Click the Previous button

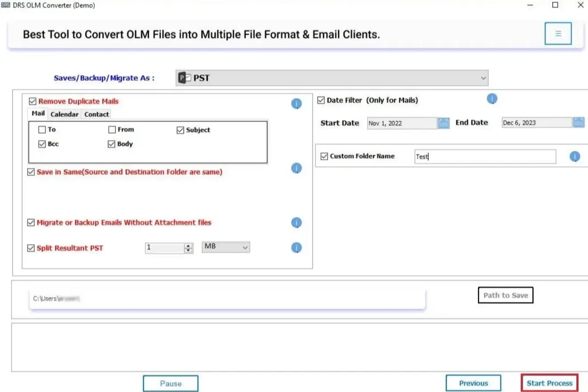[473, 383]
